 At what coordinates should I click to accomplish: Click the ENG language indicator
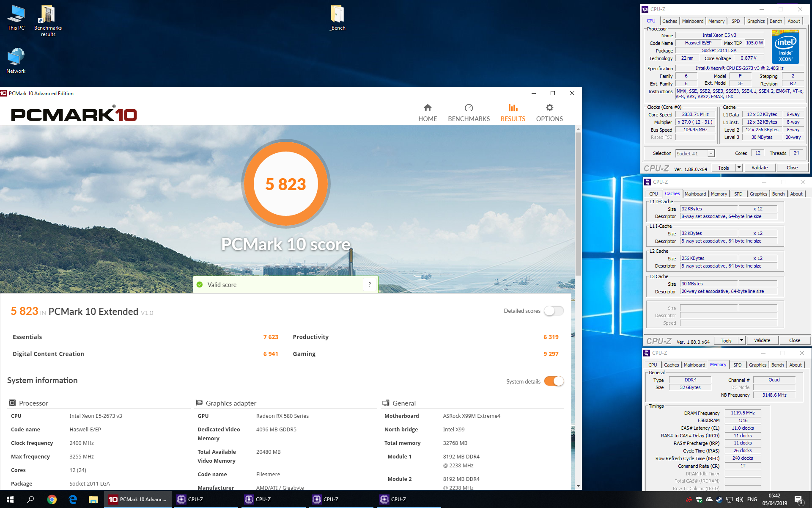tap(752, 500)
